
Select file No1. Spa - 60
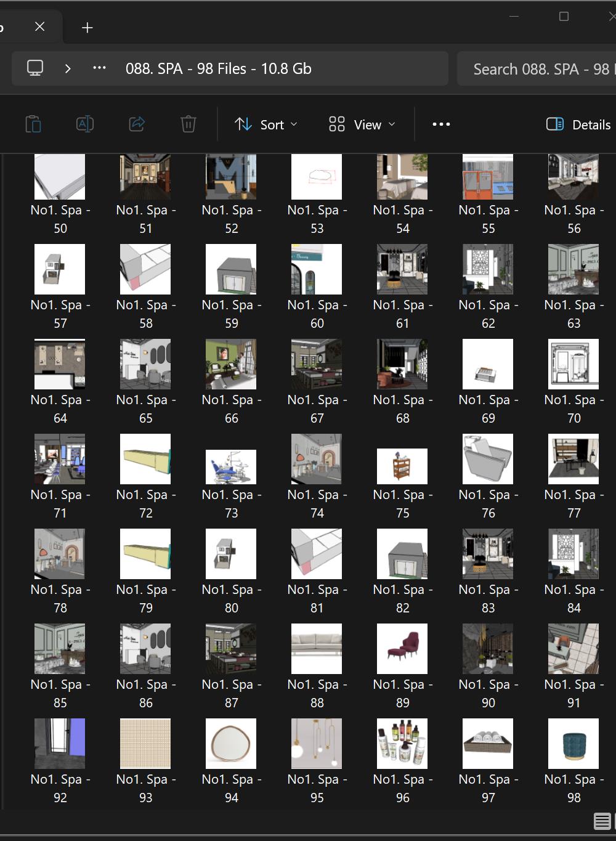[317, 288]
